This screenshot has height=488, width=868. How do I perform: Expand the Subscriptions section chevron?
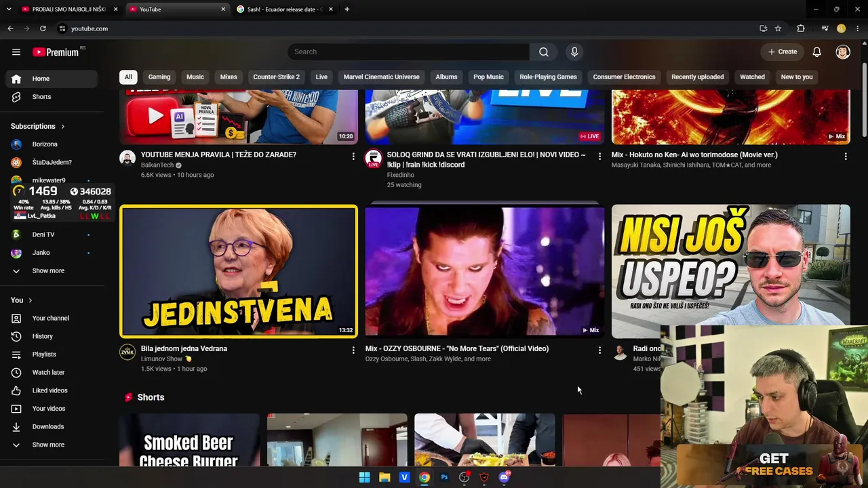[63, 126]
